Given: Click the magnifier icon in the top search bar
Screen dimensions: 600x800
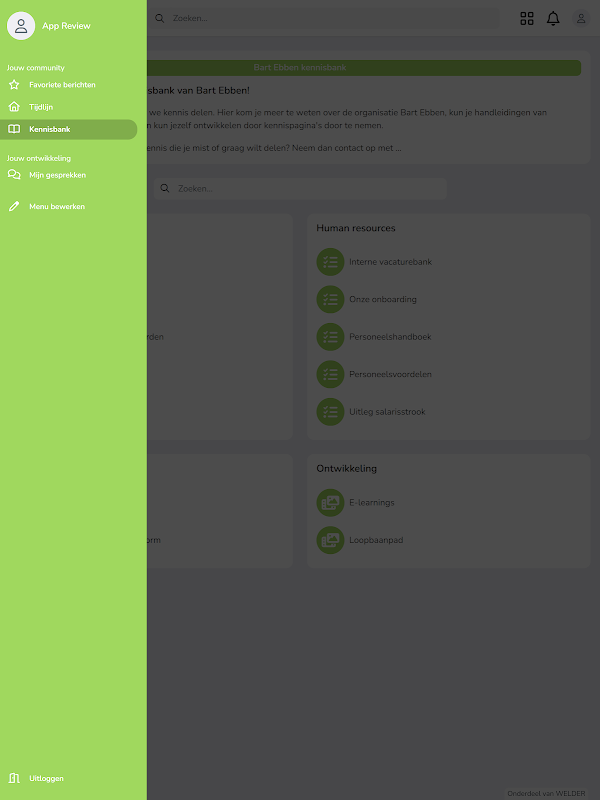Looking at the screenshot, I should (160, 18).
